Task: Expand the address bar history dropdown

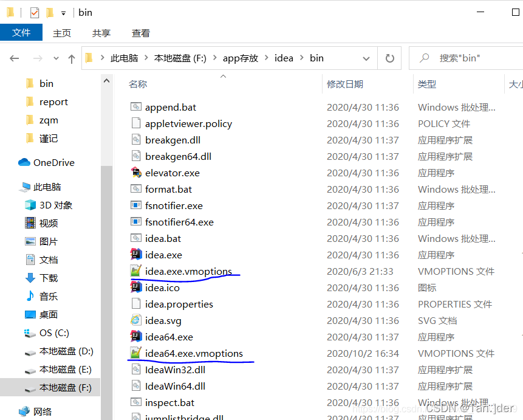Action: [x=366, y=58]
